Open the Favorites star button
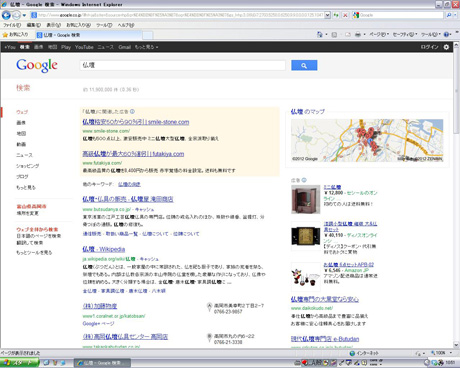Image resolution: width=460 pixels, height=368 pixels. click(x=15, y=35)
